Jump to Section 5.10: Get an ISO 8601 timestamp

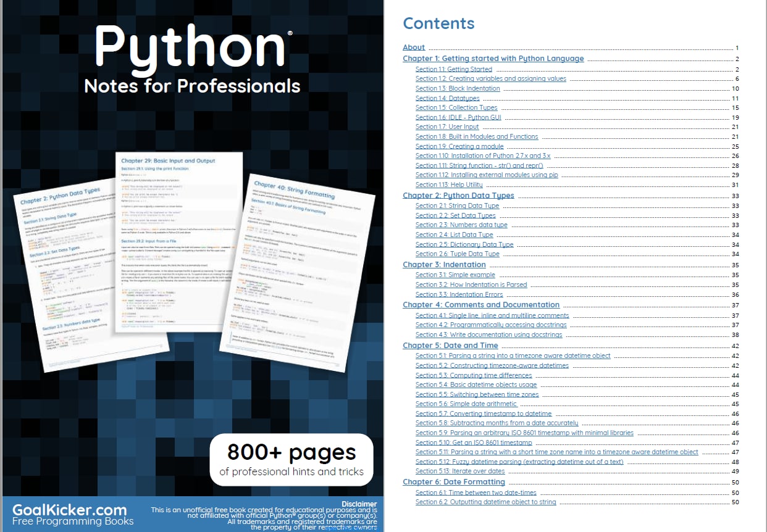[474, 443]
